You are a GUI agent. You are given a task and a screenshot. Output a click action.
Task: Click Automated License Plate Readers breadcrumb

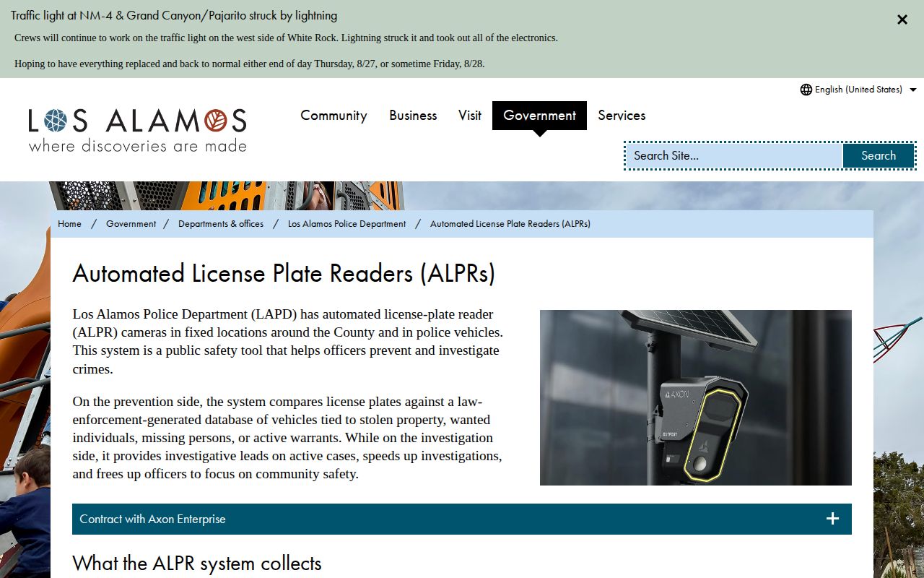point(510,224)
